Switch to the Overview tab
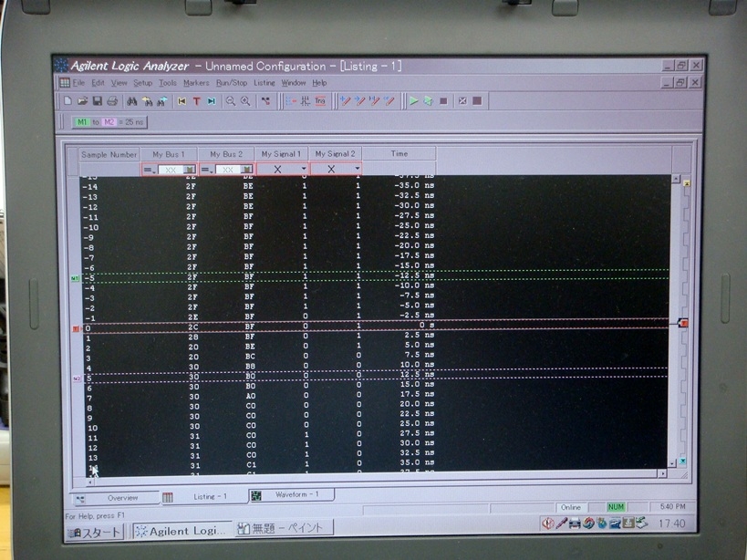The width and height of the screenshot is (747, 560). 117,498
